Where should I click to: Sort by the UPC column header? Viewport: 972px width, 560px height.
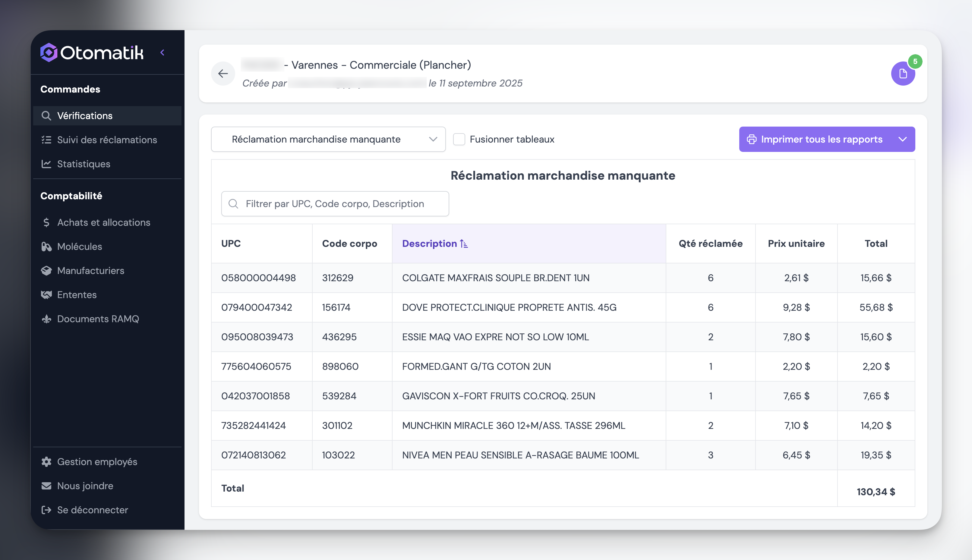(x=231, y=244)
